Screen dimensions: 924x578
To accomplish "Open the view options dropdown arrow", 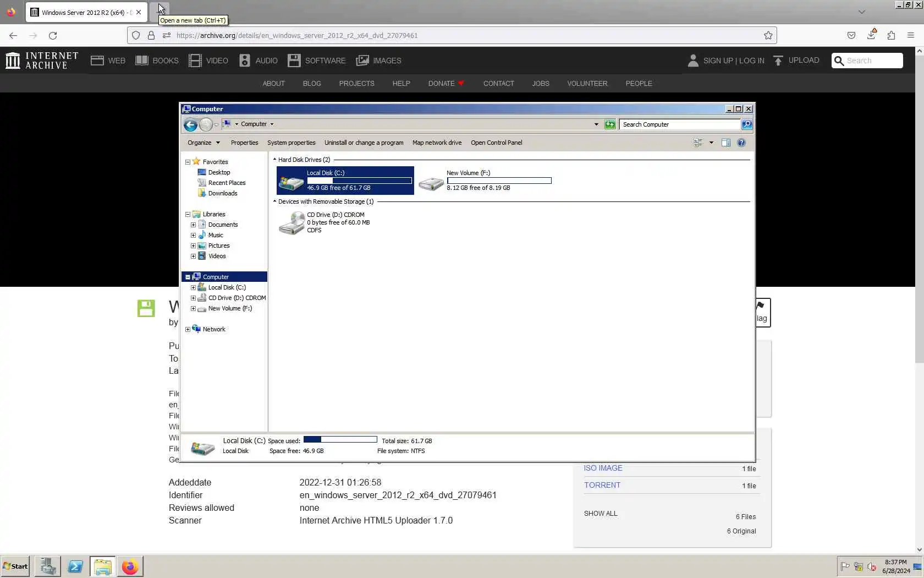I will (x=711, y=143).
